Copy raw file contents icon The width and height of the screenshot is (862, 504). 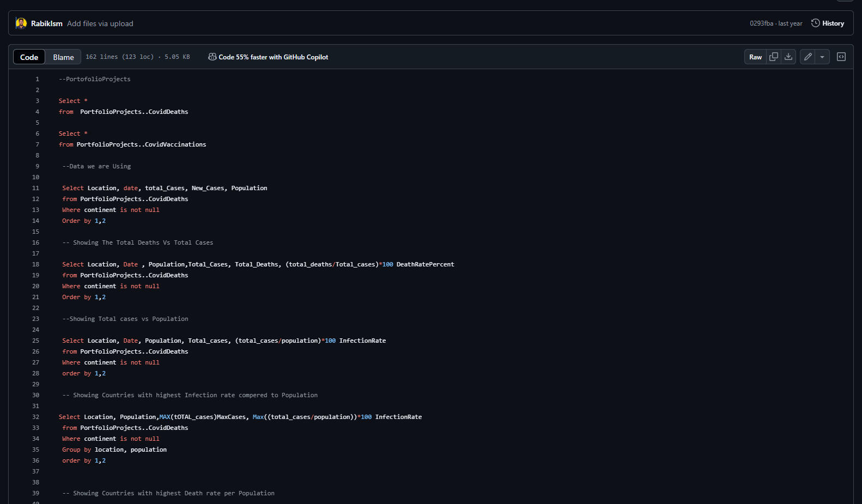(773, 57)
